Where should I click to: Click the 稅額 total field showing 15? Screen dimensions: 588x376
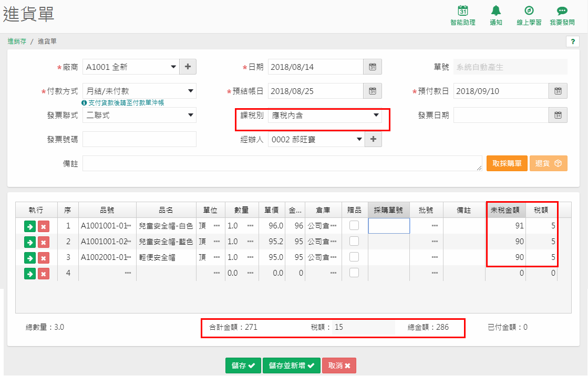click(364, 327)
